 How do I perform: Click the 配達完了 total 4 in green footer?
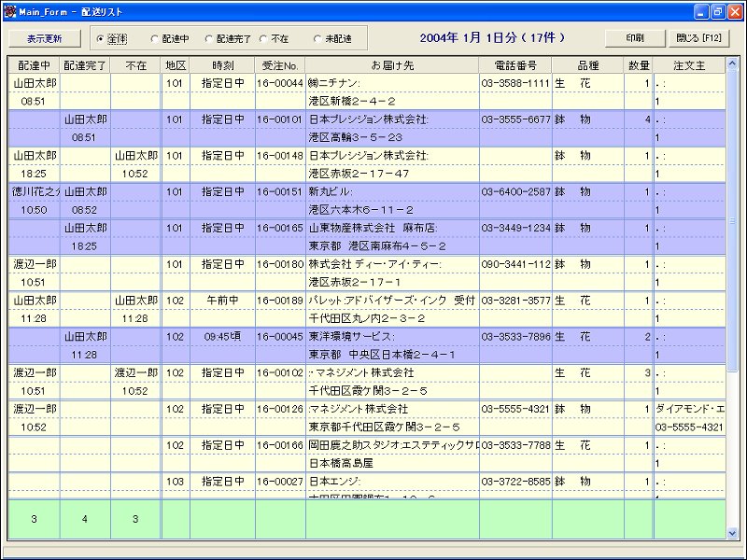tap(85, 519)
